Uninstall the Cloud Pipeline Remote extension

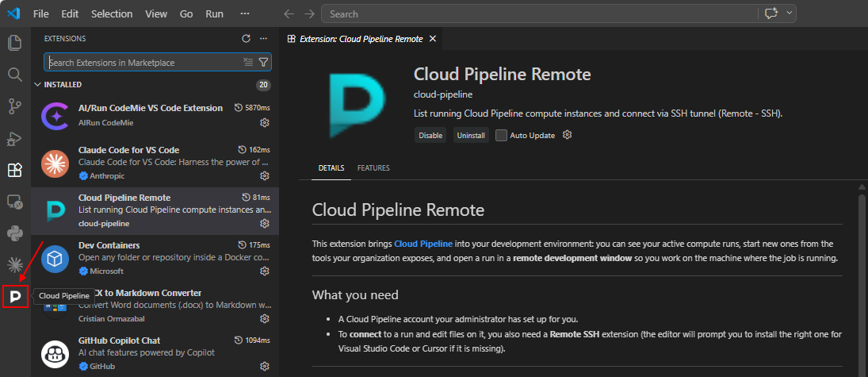tap(471, 135)
